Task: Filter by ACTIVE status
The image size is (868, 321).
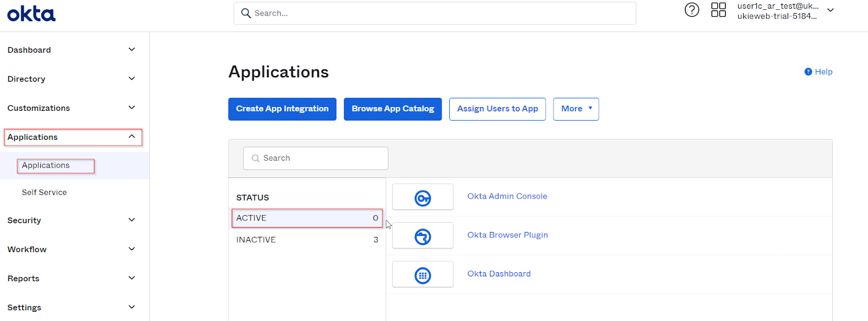Action: pyautogui.click(x=307, y=218)
